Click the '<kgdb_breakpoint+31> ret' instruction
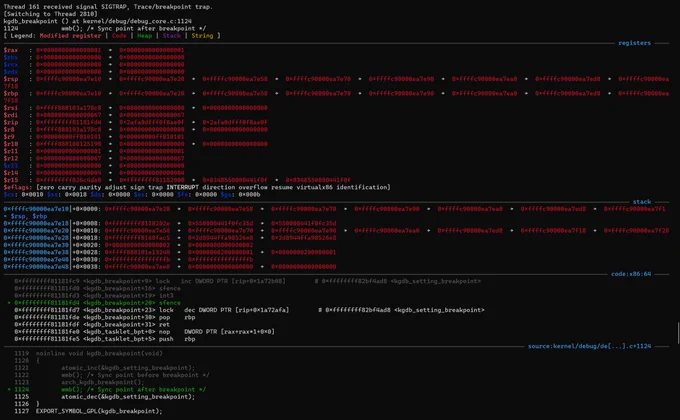The width and height of the screenshot is (680, 420). 92,325
